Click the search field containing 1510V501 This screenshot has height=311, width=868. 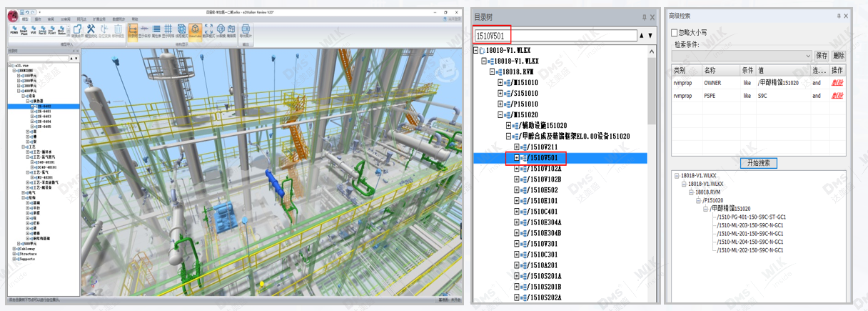coord(555,35)
